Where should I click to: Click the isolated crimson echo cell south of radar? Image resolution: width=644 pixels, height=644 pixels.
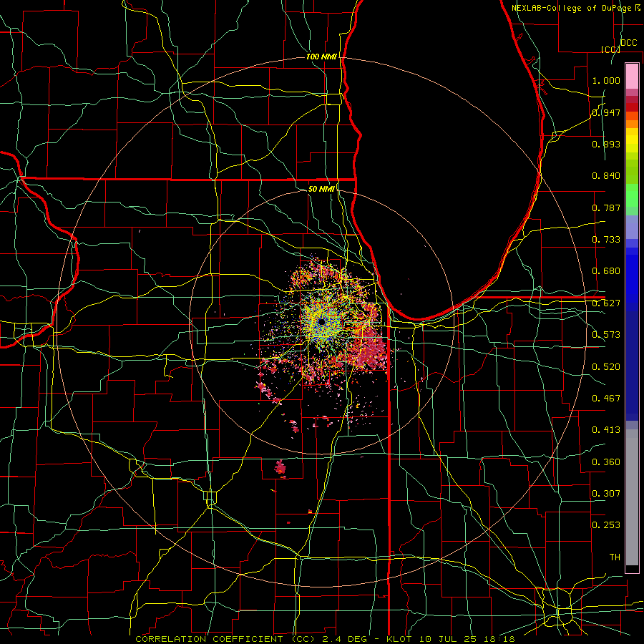tap(280, 468)
